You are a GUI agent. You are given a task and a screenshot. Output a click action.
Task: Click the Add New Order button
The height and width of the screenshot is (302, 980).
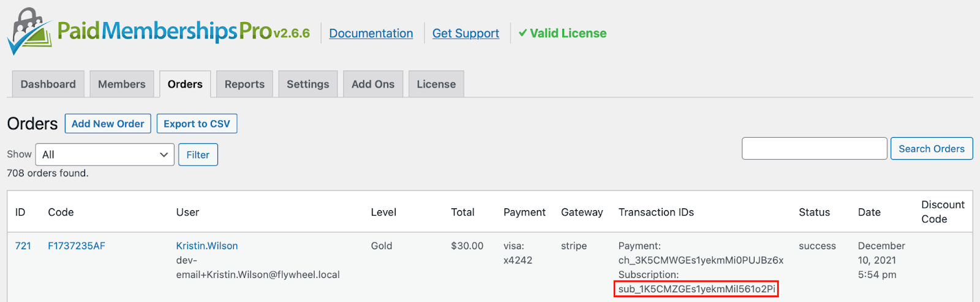108,124
